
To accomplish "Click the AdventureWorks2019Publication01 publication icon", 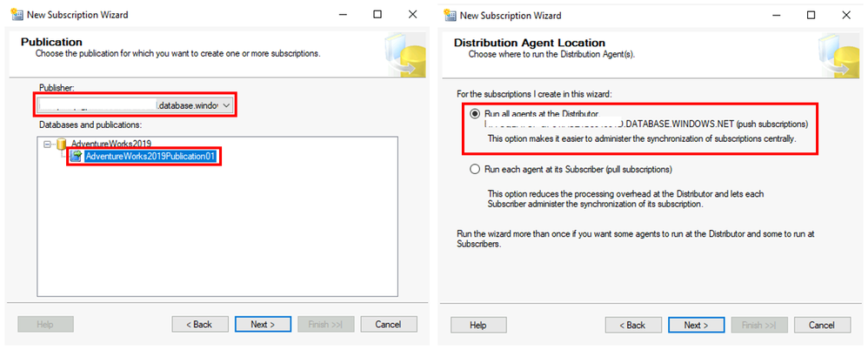I will pyautogui.click(x=77, y=157).
